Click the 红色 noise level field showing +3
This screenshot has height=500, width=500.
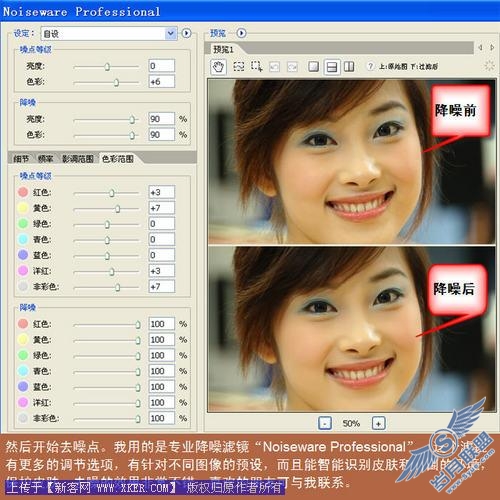point(161,192)
